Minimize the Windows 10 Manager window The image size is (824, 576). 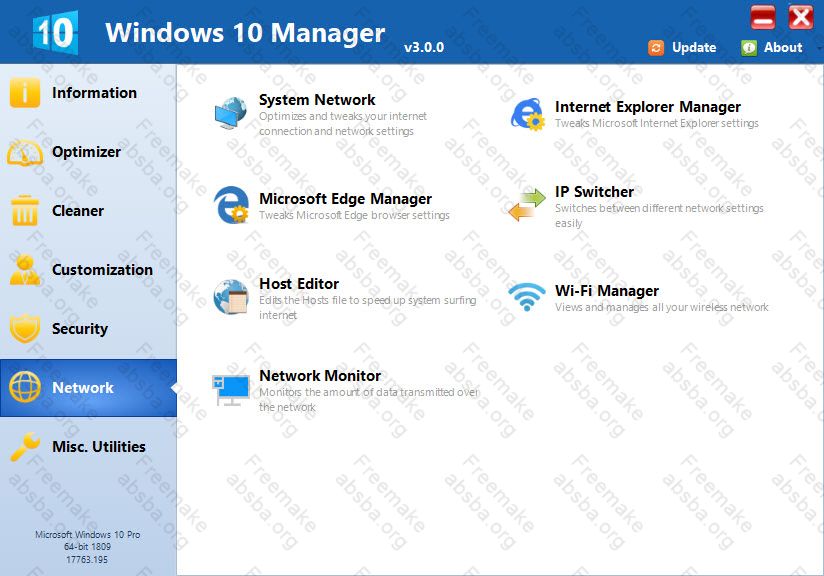(763, 17)
